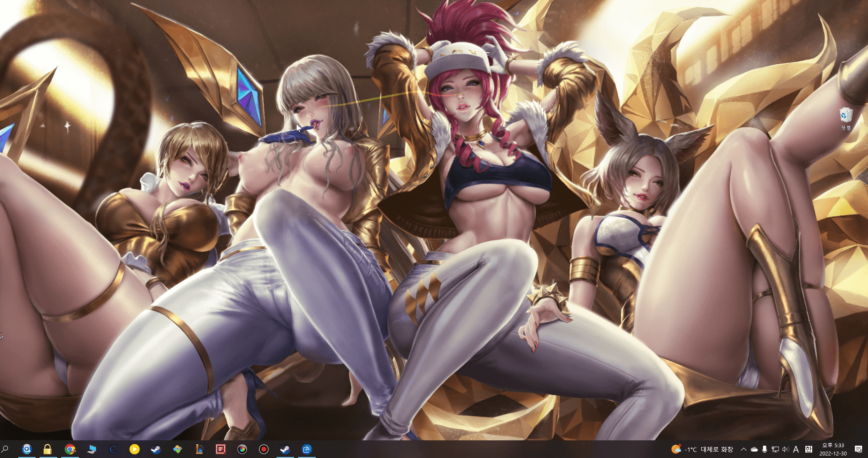868x458 pixels.
Task: Open the first Steam icon on the taskbar
Action: 155,449
